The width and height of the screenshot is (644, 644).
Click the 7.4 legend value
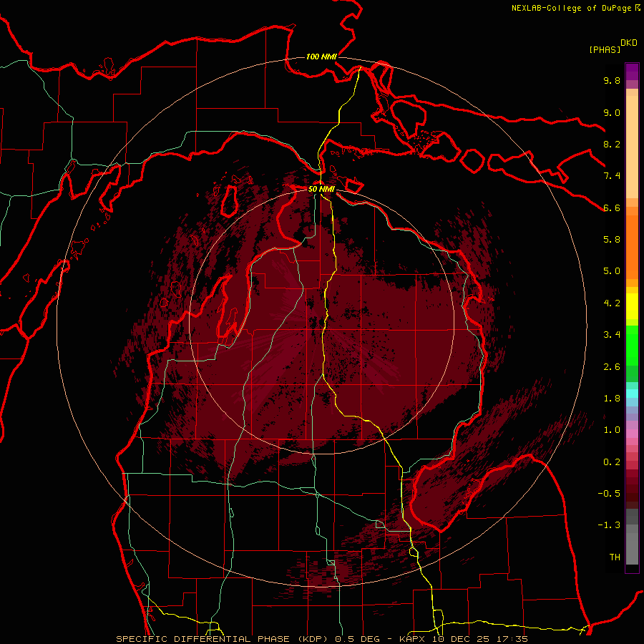point(612,176)
